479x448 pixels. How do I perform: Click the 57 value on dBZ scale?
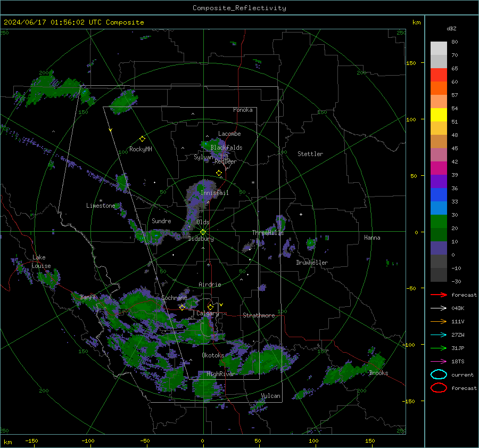(455, 95)
